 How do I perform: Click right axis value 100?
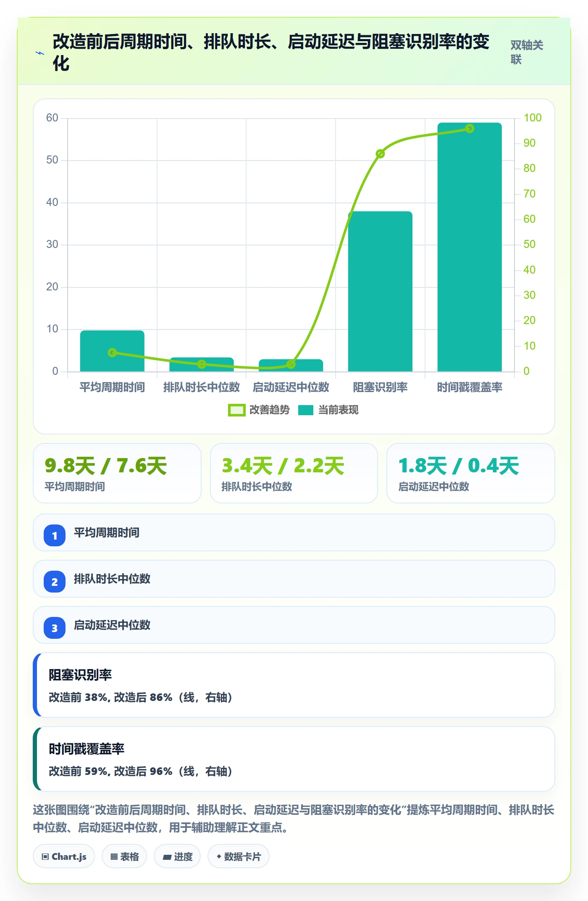click(532, 118)
